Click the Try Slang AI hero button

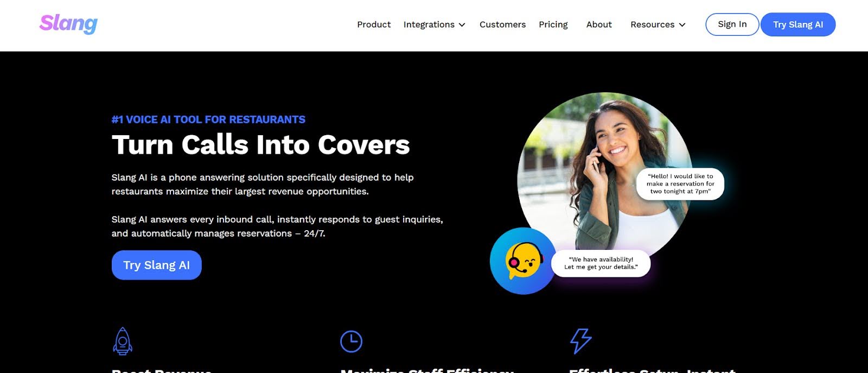pyautogui.click(x=156, y=265)
